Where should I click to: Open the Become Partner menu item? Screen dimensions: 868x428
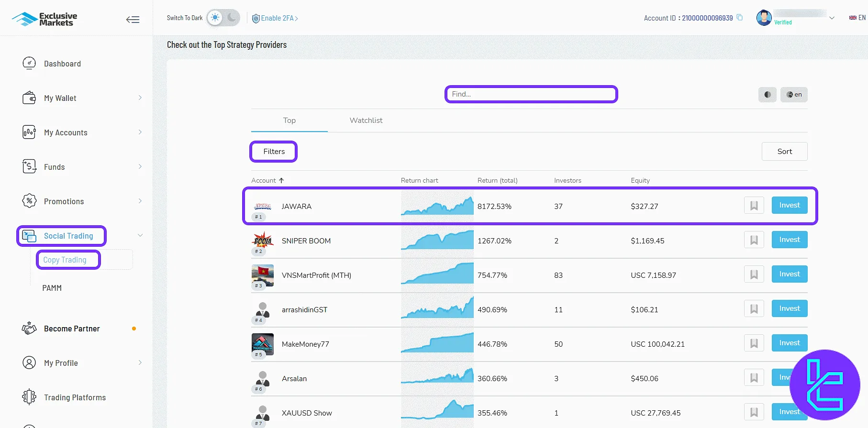tap(72, 329)
